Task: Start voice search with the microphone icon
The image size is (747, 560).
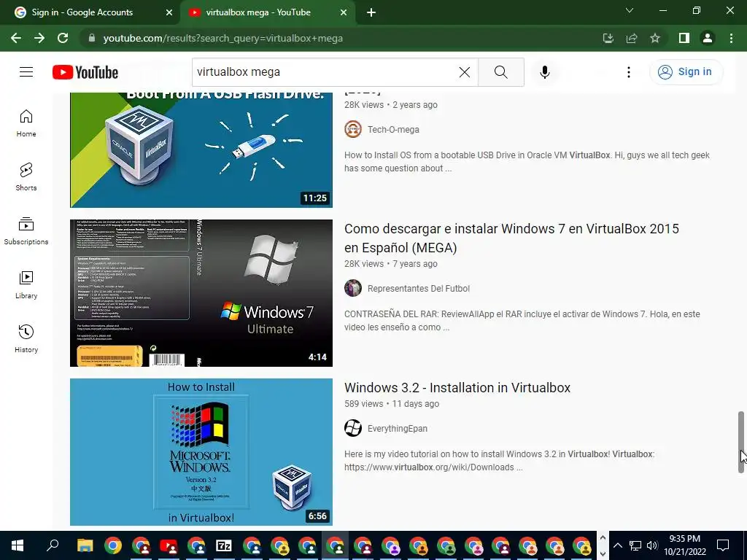Action: click(544, 72)
